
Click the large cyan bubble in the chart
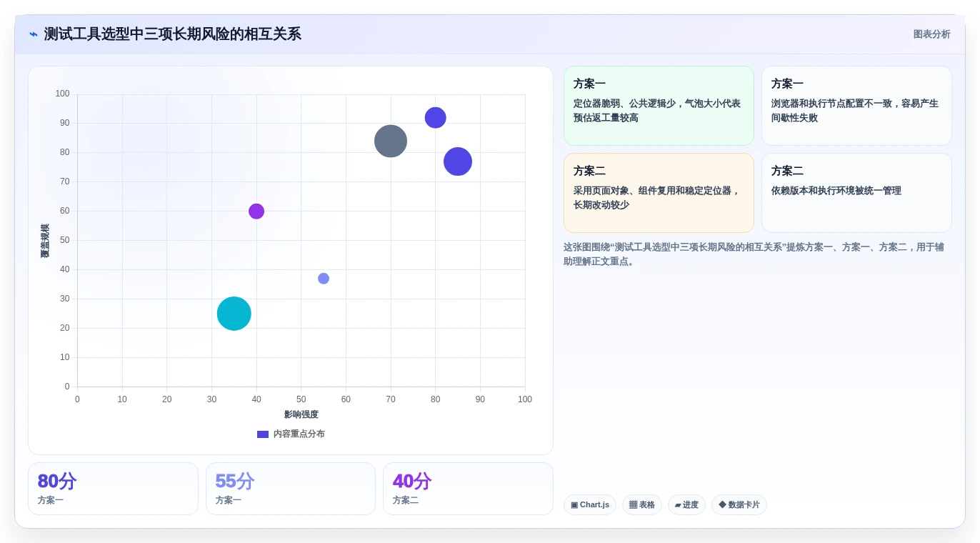click(x=234, y=314)
